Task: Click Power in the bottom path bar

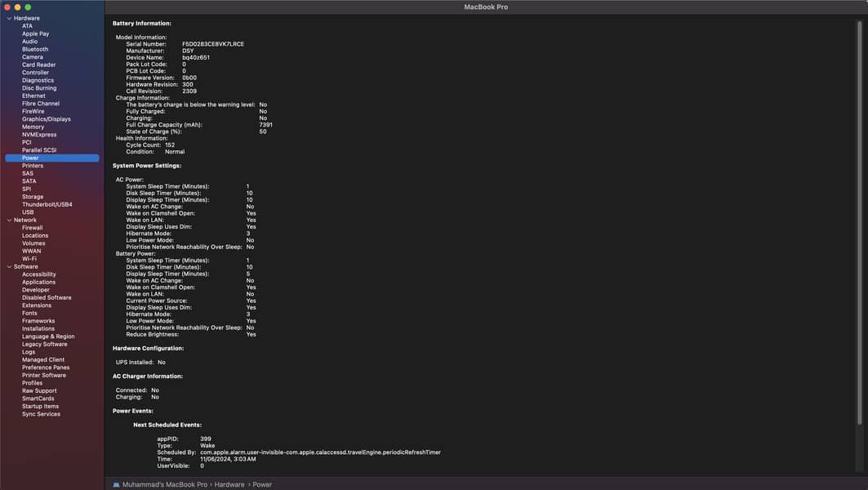Action: (x=262, y=484)
